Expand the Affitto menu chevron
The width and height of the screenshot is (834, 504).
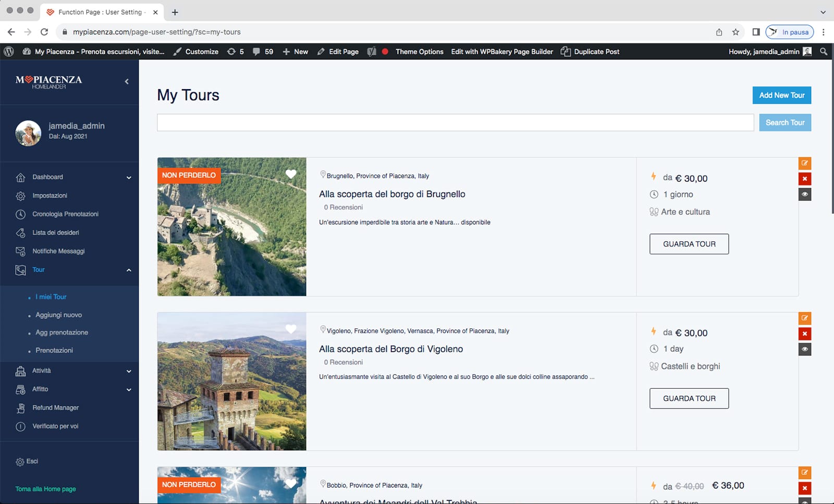(x=129, y=389)
